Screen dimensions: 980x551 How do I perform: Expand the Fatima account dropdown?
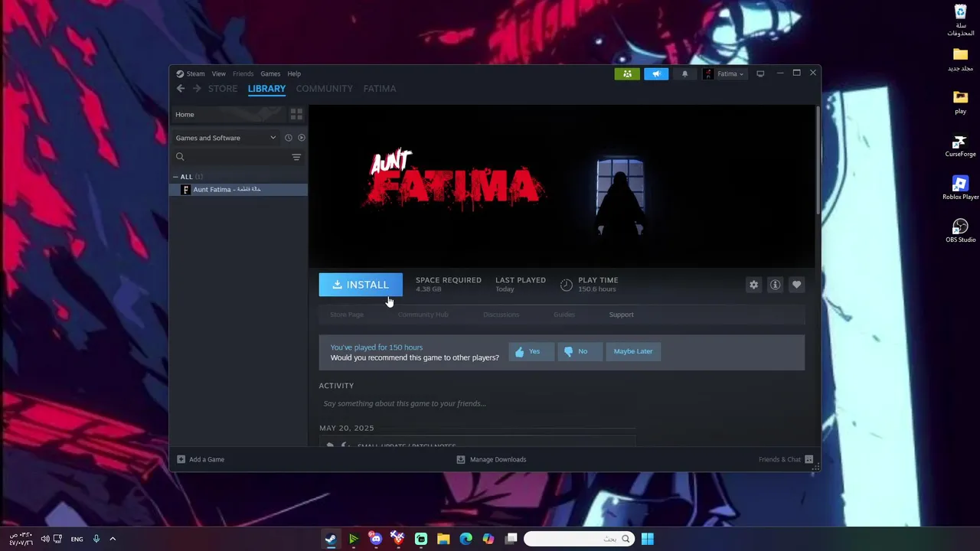[x=724, y=73]
